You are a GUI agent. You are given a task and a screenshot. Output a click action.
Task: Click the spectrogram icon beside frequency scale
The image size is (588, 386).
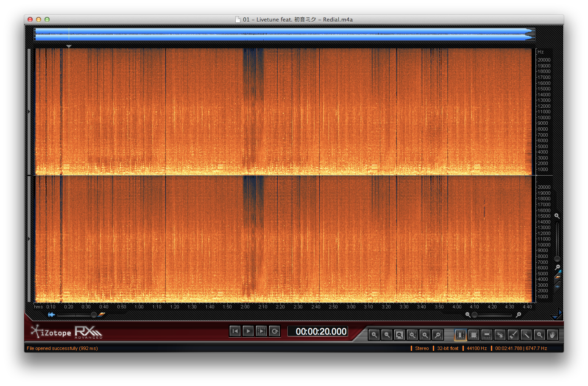(558, 277)
